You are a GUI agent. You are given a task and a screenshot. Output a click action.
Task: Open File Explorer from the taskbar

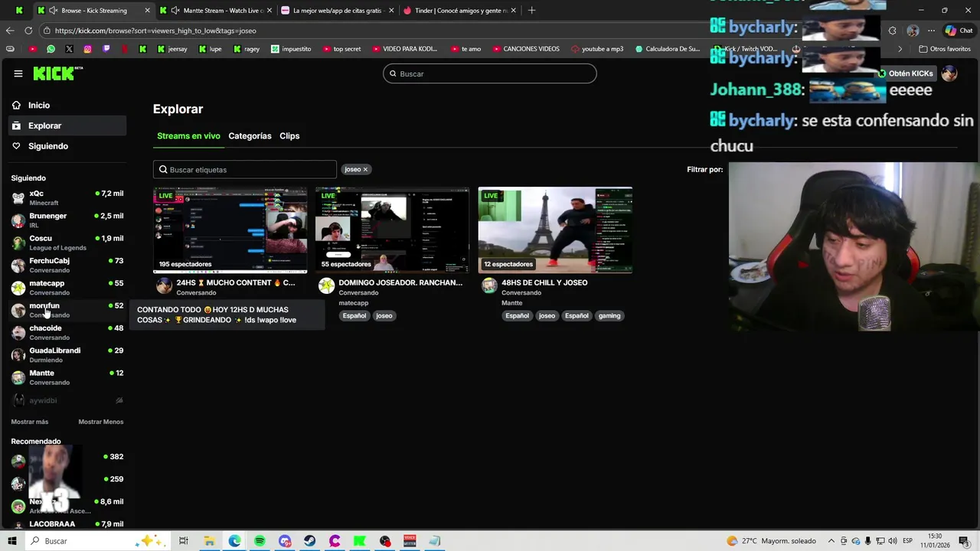click(209, 541)
